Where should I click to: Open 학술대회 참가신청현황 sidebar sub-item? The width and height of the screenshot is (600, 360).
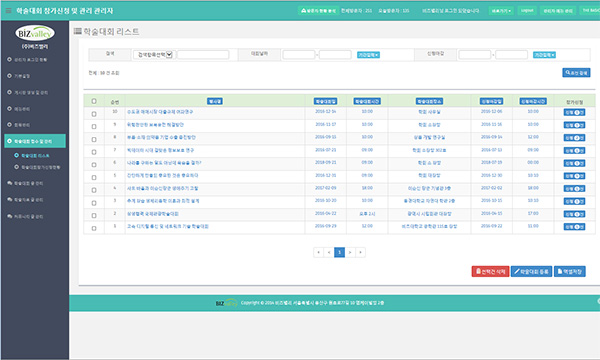41,167
